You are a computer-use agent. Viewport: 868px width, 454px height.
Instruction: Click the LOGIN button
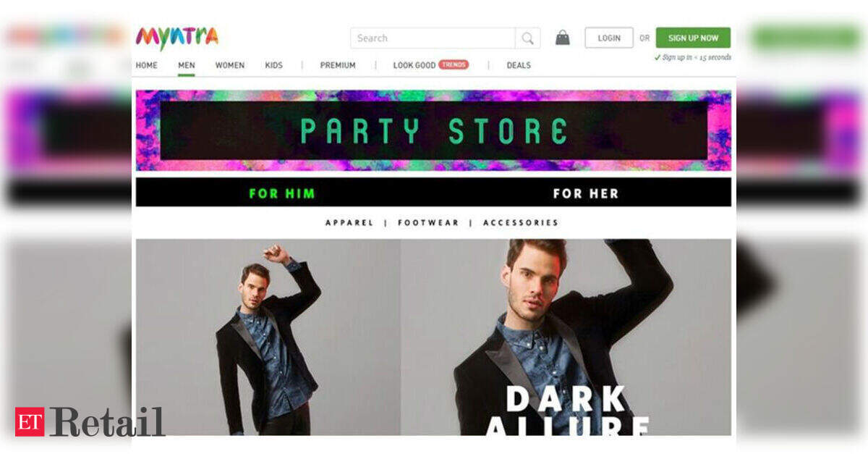coord(609,38)
